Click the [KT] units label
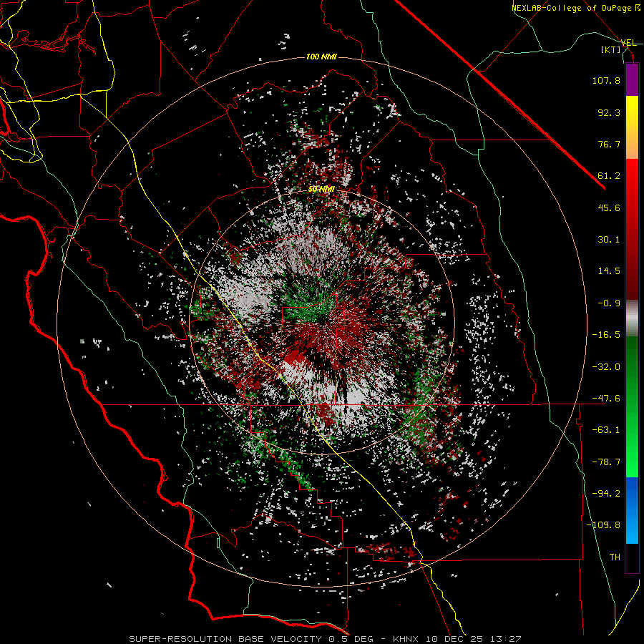The width and height of the screenshot is (644, 644). (611, 49)
